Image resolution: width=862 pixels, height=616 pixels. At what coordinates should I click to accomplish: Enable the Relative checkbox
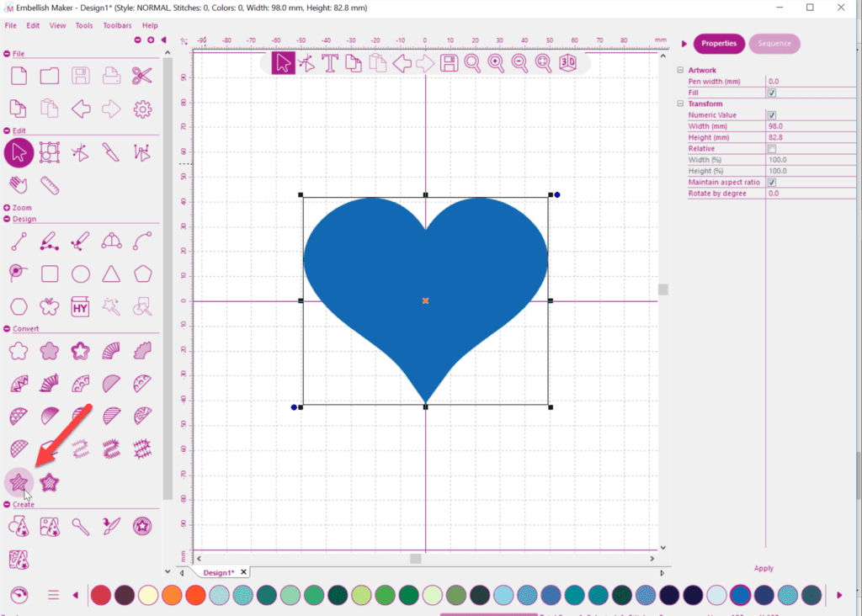click(x=772, y=148)
